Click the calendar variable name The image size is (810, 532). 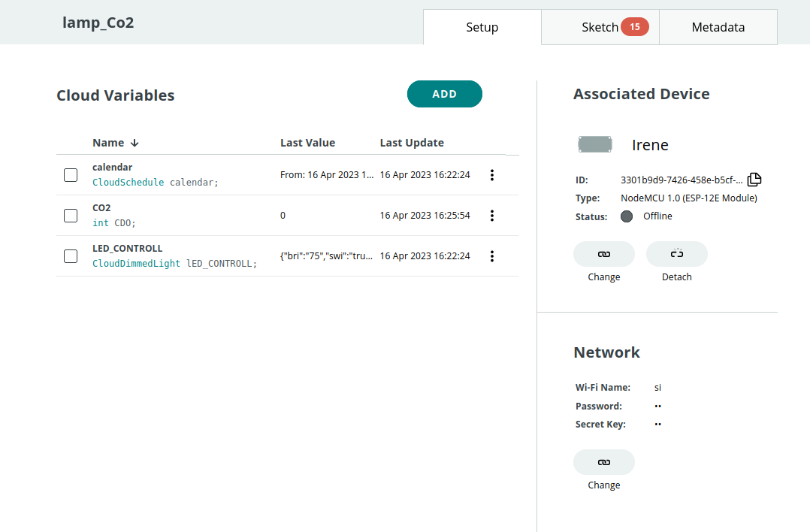tap(112, 167)
